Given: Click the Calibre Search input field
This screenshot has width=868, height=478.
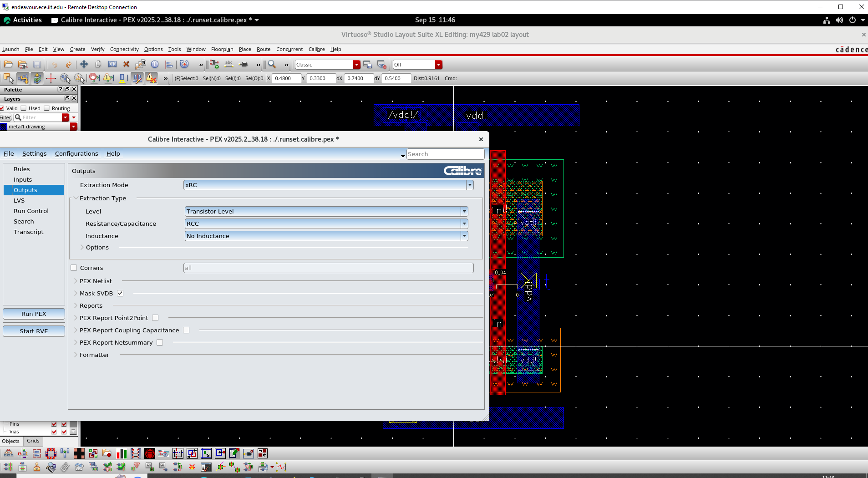Looking at the screenshot, I should [445, 154].
